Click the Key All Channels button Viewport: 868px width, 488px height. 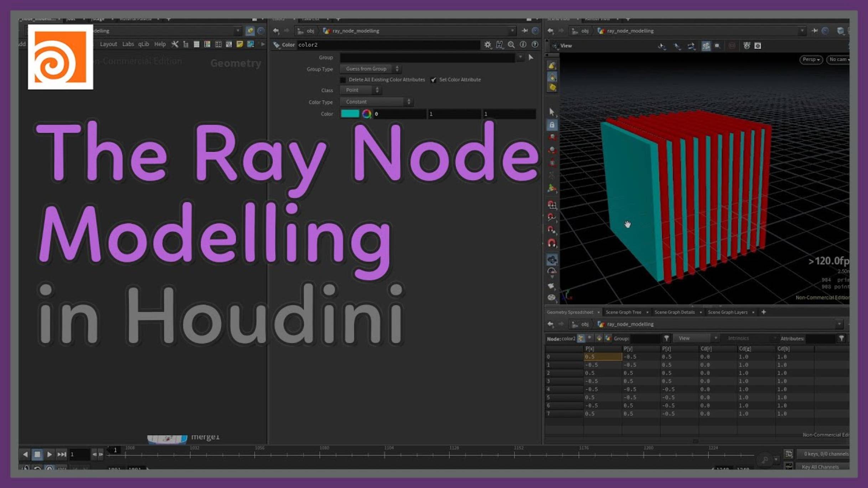[x=820, y=467]
